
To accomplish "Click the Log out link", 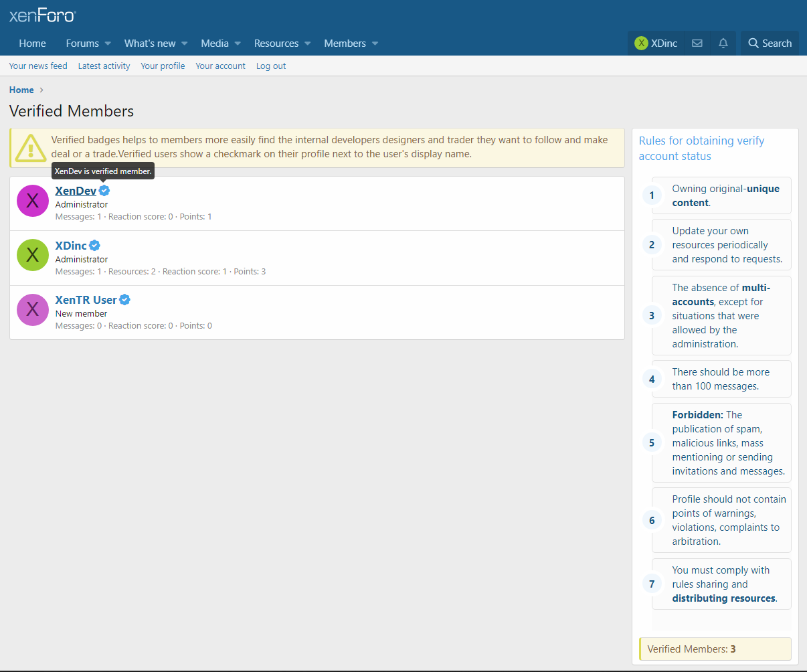I will click(x=271, y=66).
